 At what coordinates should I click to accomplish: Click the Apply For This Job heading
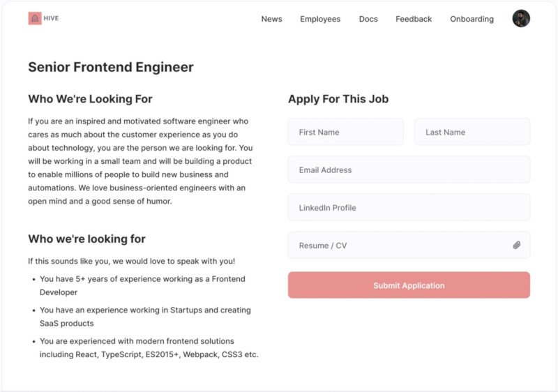pos(338,99)
